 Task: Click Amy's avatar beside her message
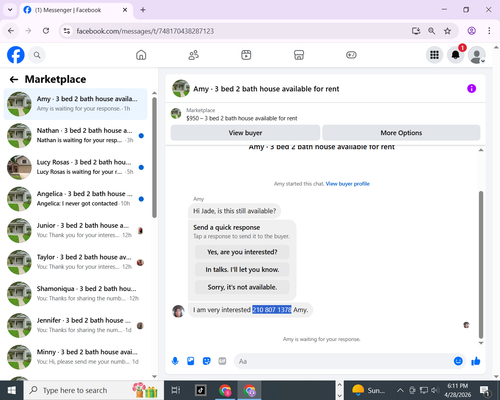(178, 311)
